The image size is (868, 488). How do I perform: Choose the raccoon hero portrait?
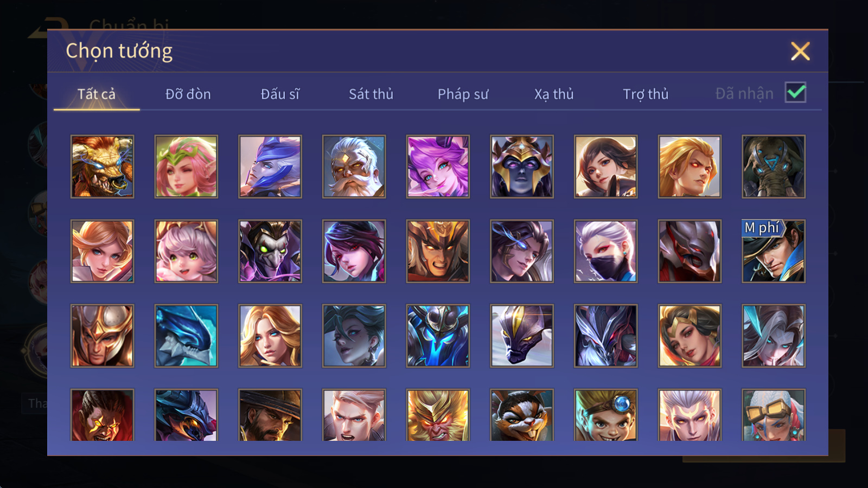(x=522, y=415)
